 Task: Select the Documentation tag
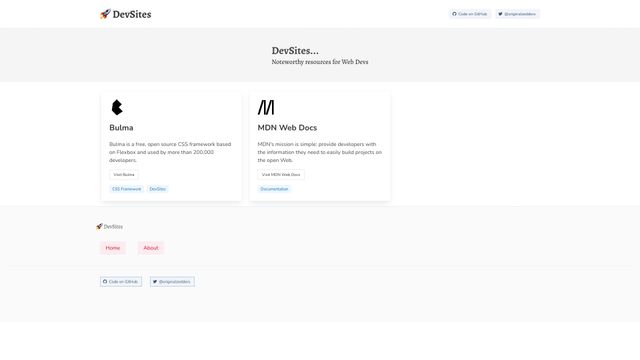[274, 189]
